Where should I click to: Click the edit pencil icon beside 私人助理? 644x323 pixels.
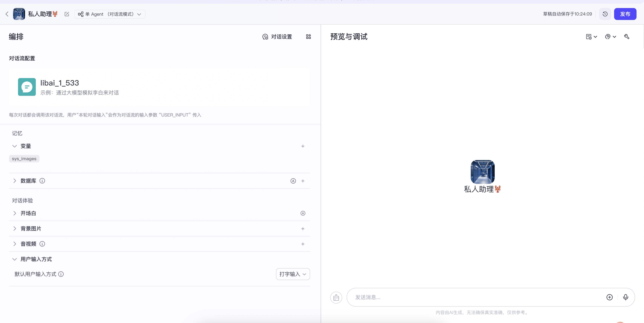67,14
